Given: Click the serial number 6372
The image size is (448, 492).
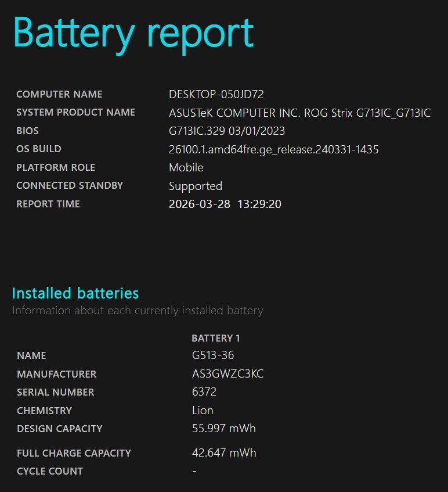Looking at the screenshot, I should [204, 392].
